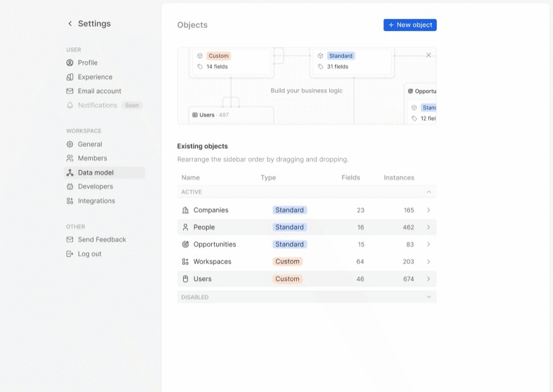The height and width of the screenshot is (392, 553).
Task: Click the Data model hierarchy icon
Action: click(70, 173)
